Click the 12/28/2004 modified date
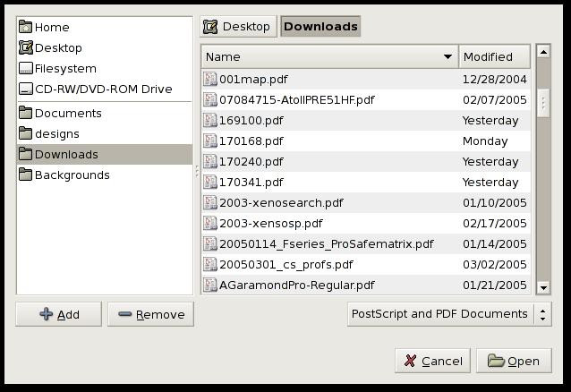 495,80
